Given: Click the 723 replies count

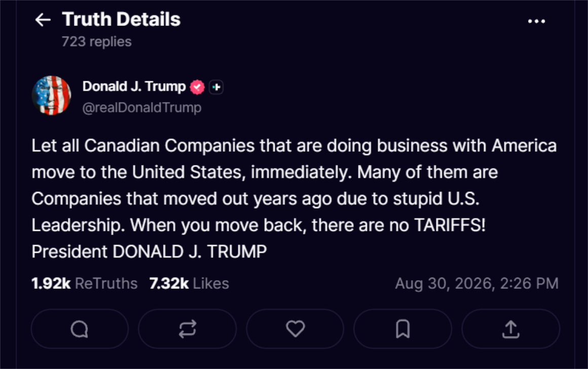Looking at the screenshot, I should 96,41.
